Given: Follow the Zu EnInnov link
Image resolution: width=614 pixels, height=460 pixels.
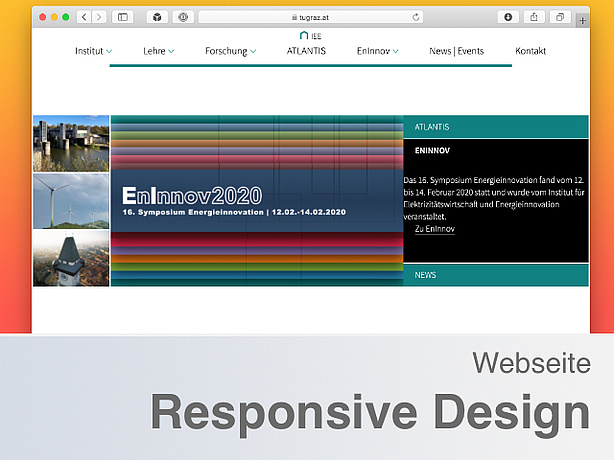Looking at the screenshot, I should pos(435,229).
